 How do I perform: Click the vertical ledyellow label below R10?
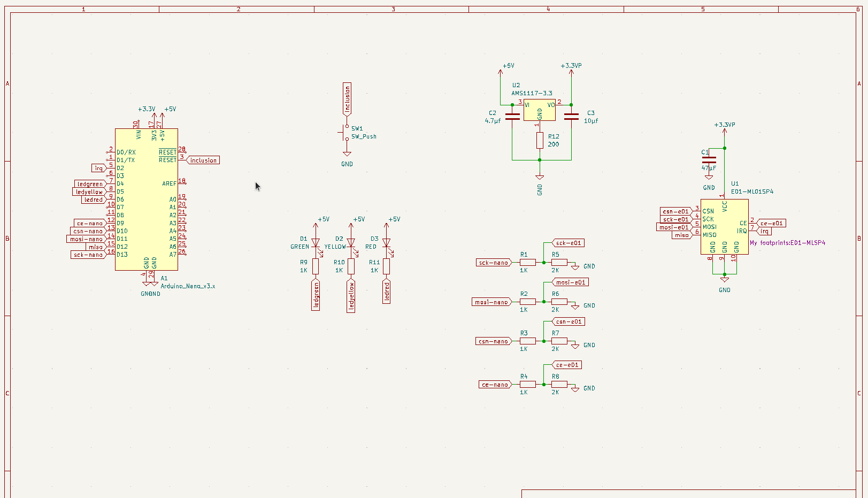point(351,296)
